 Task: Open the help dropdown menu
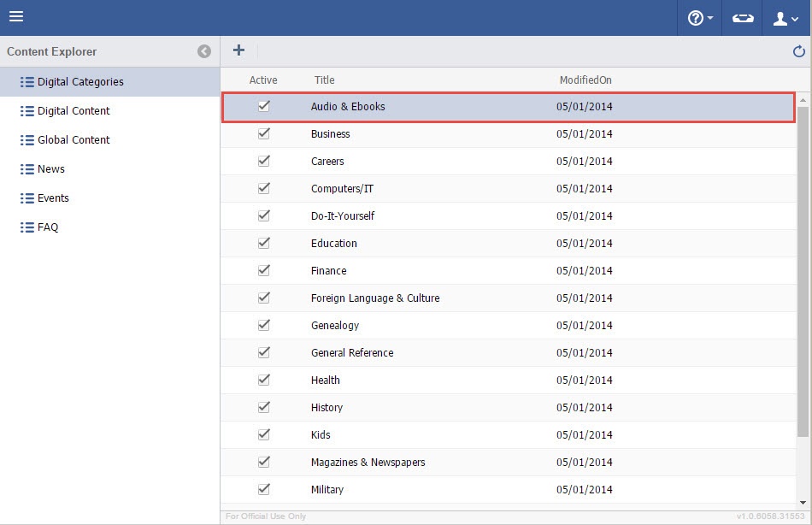click(700, 18)
